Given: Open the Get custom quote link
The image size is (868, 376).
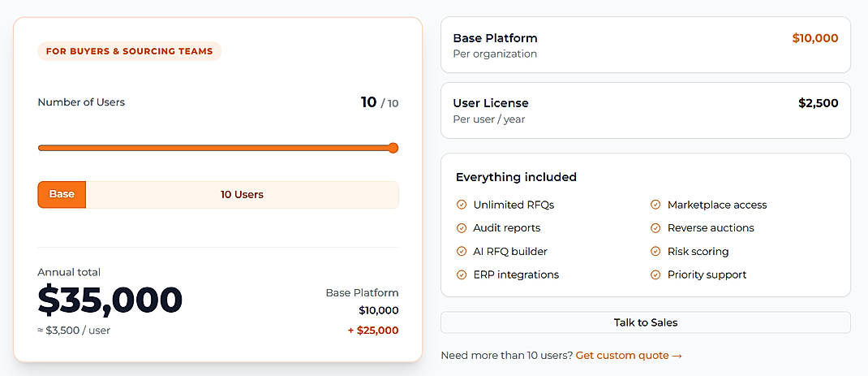Looking at the screenshot, I should (x=629, y=356).
